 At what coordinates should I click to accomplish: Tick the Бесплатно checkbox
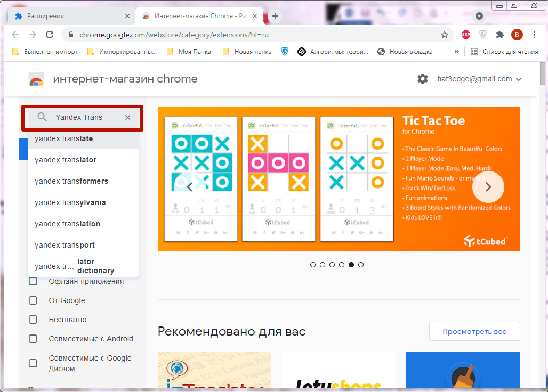33,320
